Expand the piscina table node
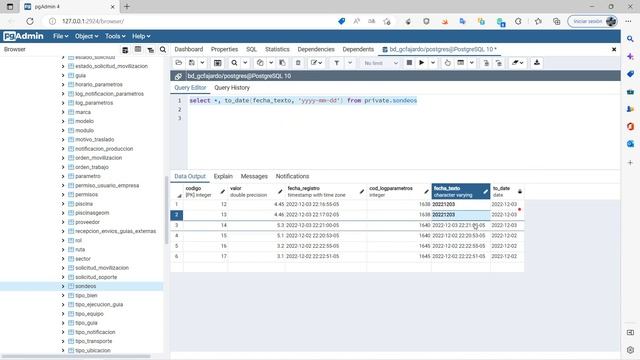This screenshot has height=360, width=640. click(63, 204)
